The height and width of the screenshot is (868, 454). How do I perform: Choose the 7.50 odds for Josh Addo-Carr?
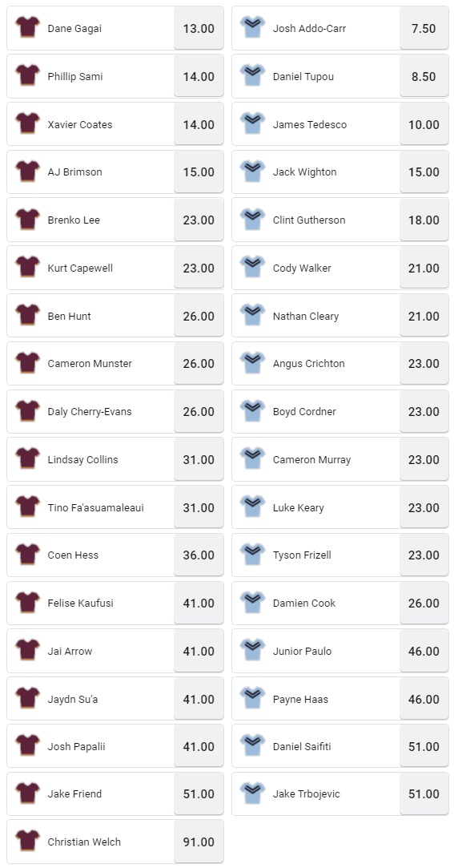point(424,28)
